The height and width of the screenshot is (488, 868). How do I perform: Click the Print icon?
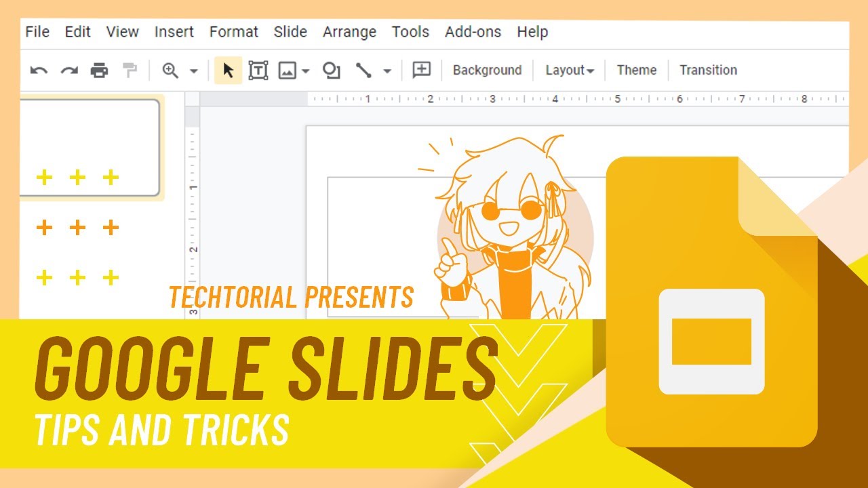pyautogui.click(x=100, y=70)
